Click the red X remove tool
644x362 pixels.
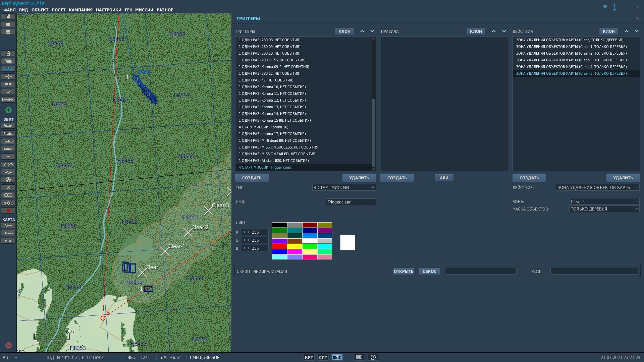pyautogui.click(x=8, y=210)
